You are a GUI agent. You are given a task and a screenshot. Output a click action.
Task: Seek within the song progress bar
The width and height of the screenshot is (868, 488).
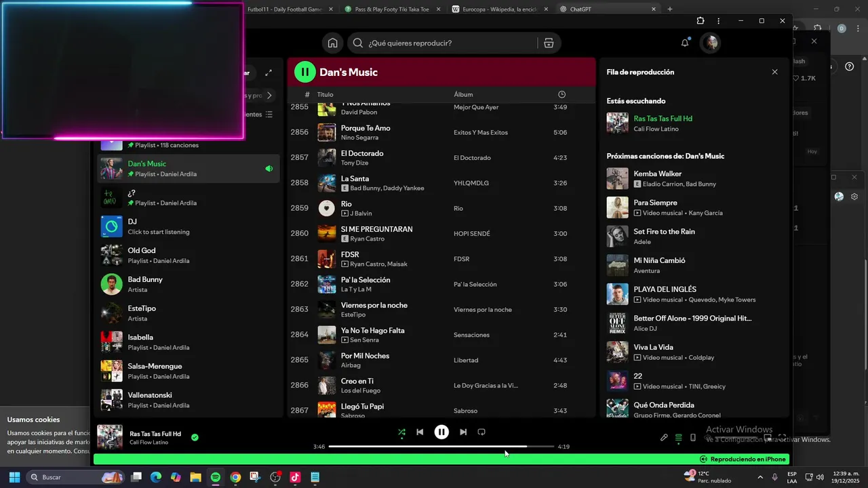pos(441,447)
